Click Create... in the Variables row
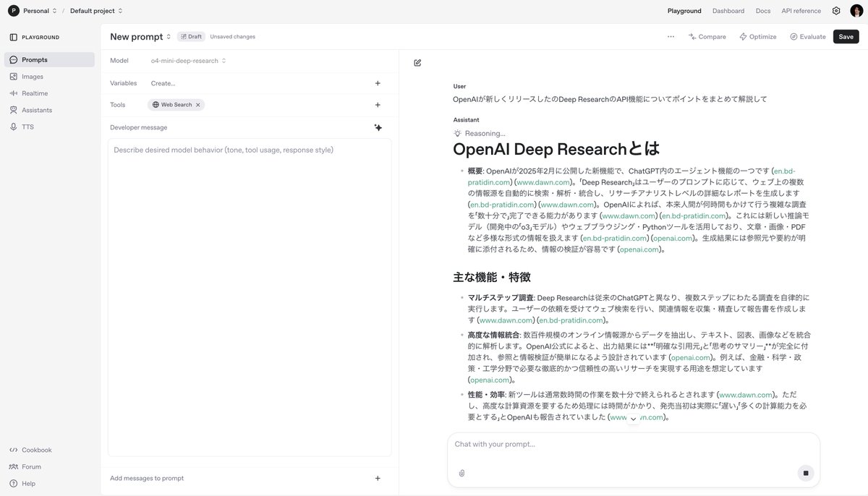This screenshot has width=868, height=496. tap(163, 83)
